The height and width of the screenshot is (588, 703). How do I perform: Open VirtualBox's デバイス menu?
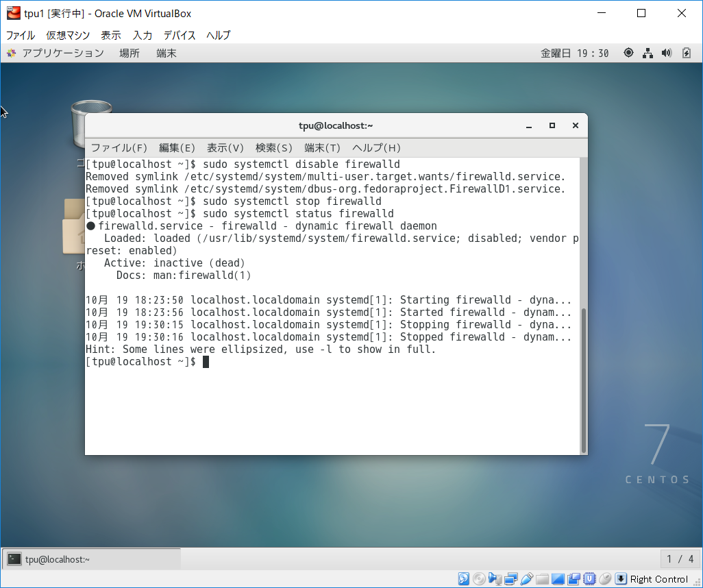click(x=180, y=35)
